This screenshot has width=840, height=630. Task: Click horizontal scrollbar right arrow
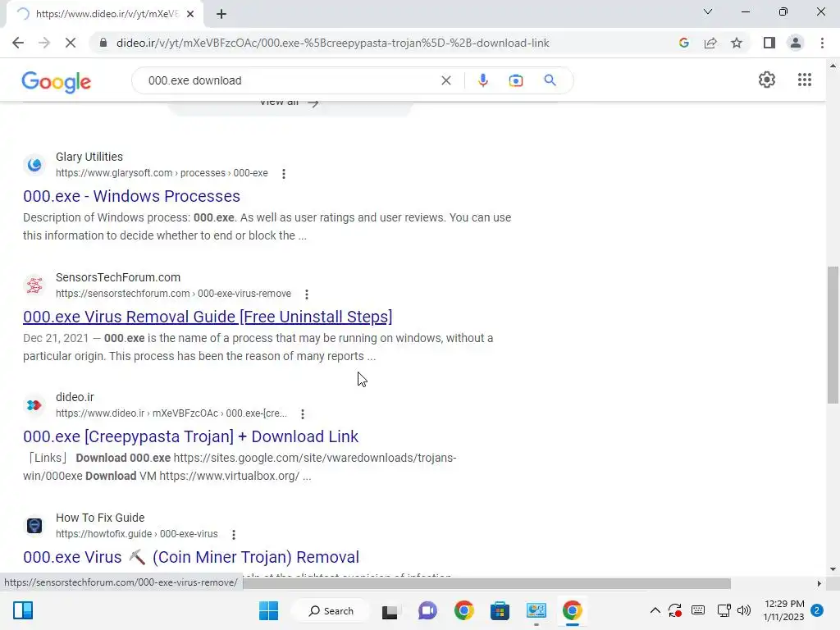(x=819, y=583)
